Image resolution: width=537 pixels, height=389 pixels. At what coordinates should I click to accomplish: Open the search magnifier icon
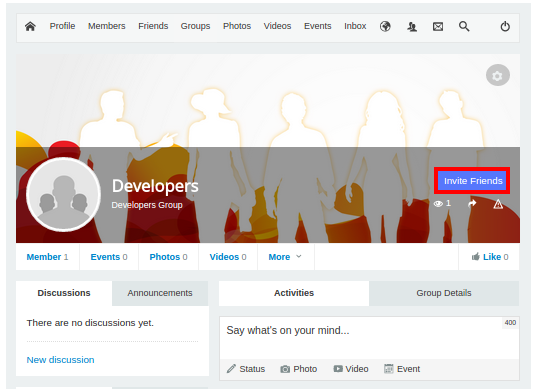pyautogui.click(x=464, y=26)
